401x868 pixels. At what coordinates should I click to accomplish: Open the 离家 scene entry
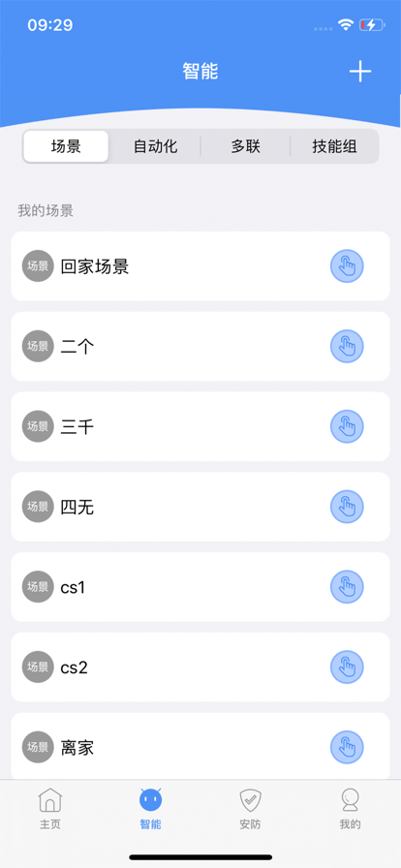tap(200, 746)
